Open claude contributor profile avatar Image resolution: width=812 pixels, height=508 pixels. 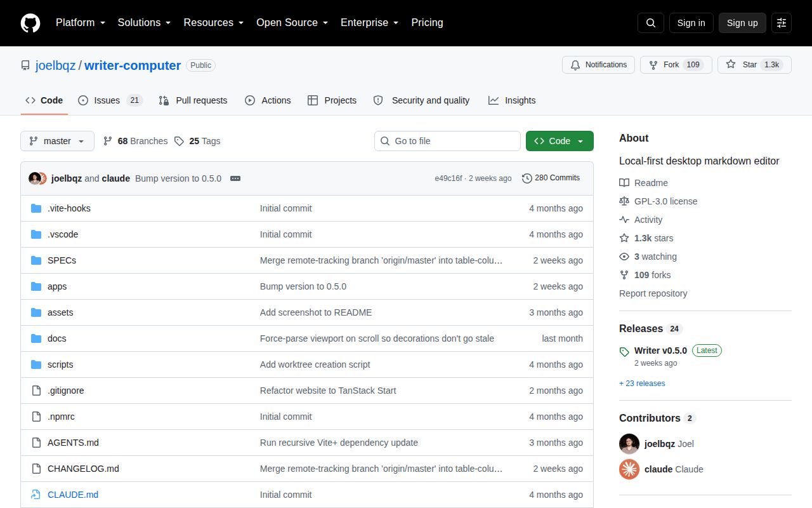[x=629, y=469]
